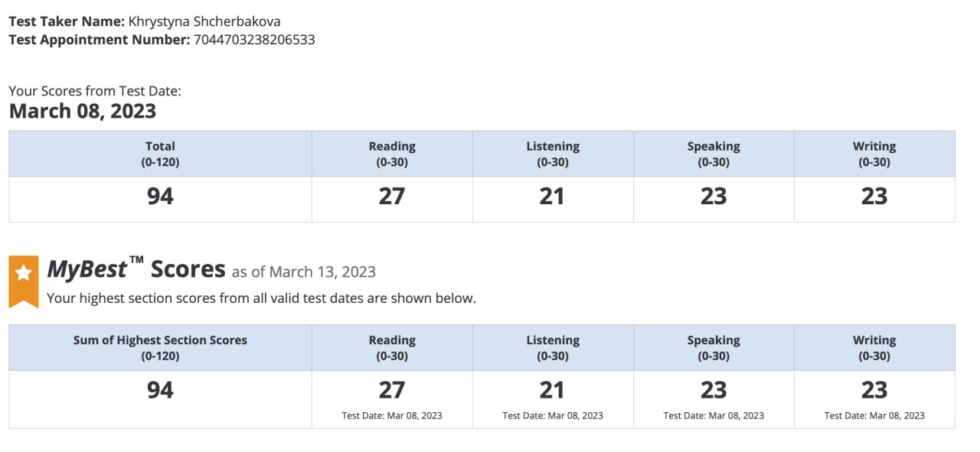Click the Reading score 27 in the top table

tap(392, 197)
